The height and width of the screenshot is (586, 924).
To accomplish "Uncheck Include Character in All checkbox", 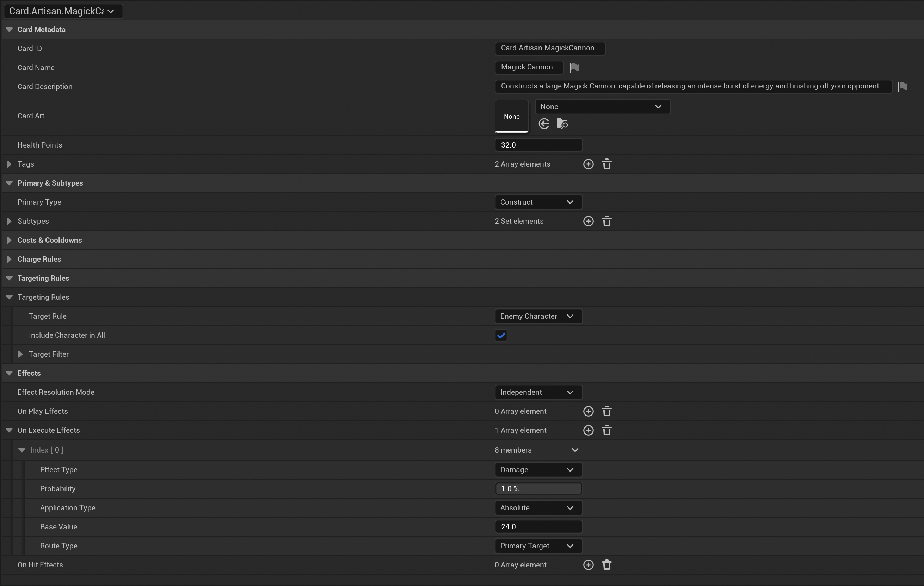I will (x=501, y=336).
